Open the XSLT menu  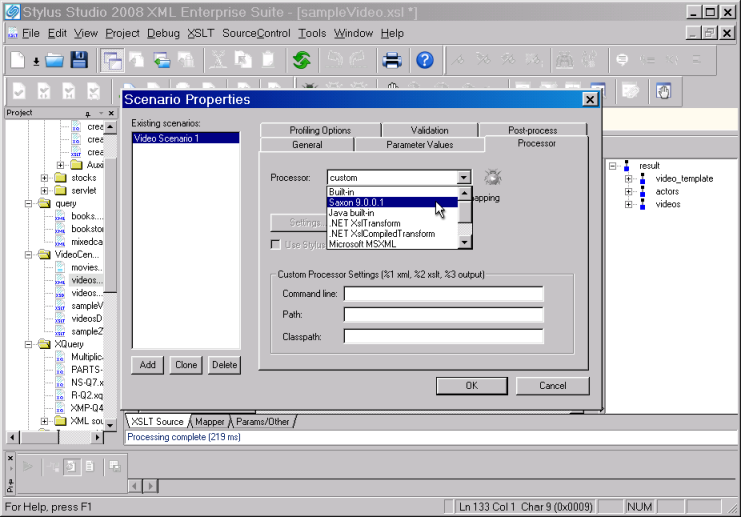(200, 33)
